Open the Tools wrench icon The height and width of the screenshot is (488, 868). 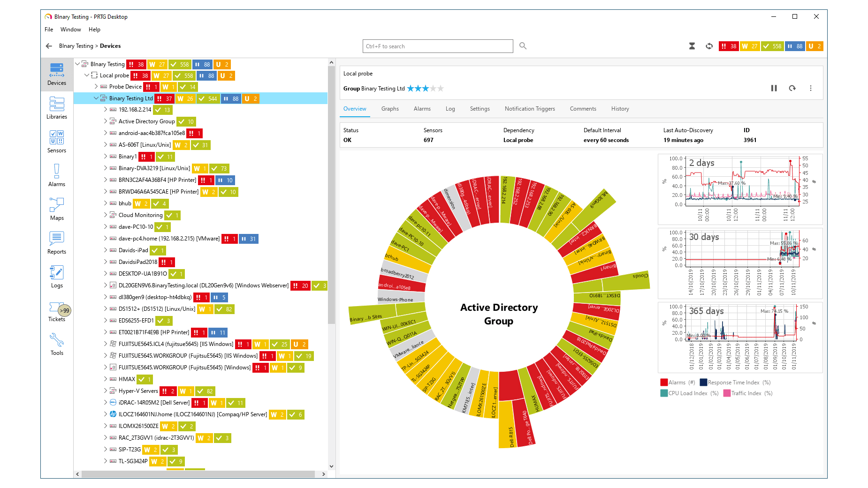tap(57, 344)
